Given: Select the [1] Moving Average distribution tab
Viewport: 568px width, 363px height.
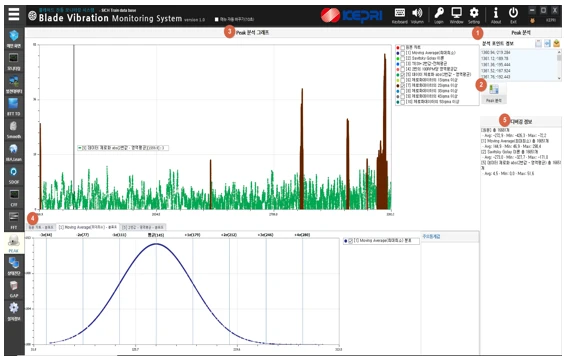Looking at the screenshot, I should coord(88,227).
